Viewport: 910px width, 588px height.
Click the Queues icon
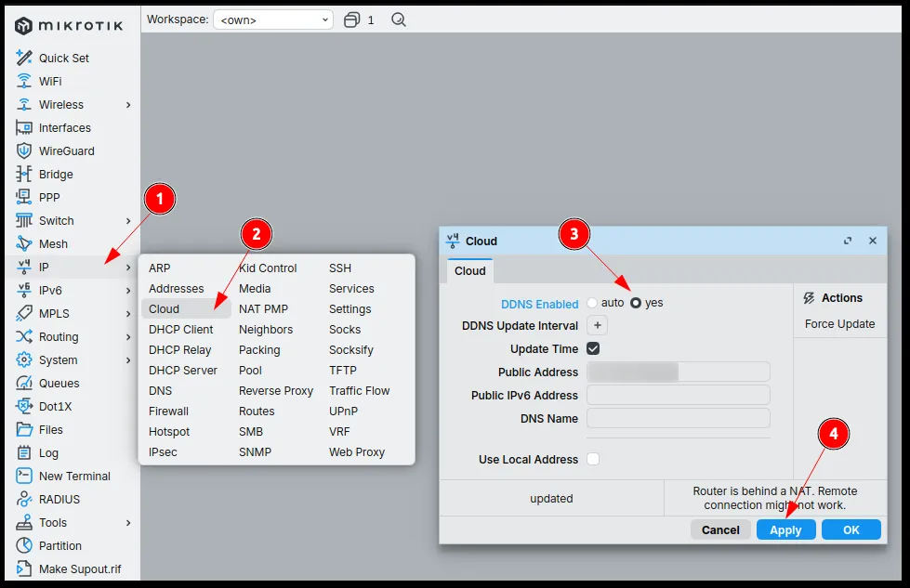pyautogui.click(x=24, y=383)
